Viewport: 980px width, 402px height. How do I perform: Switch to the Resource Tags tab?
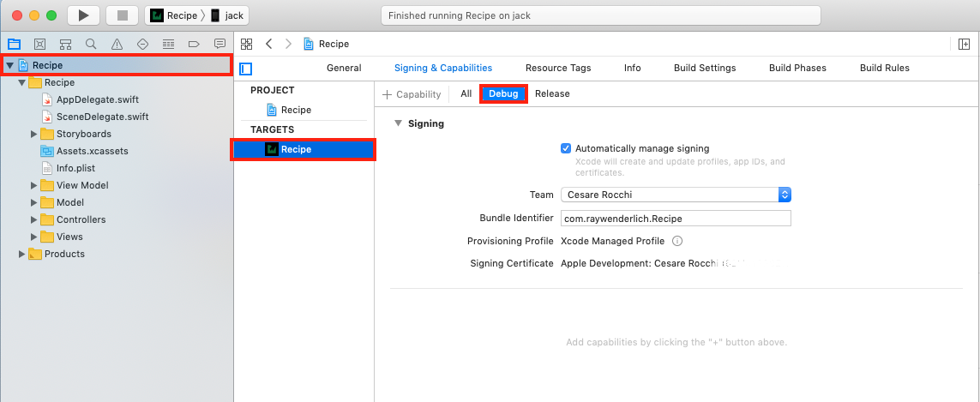(558, 69)
